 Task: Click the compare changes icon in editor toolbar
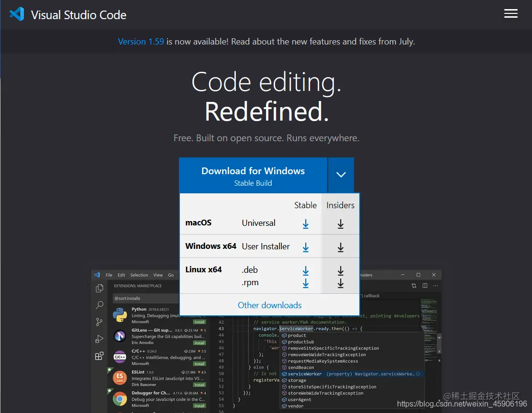tap(414, 286)
